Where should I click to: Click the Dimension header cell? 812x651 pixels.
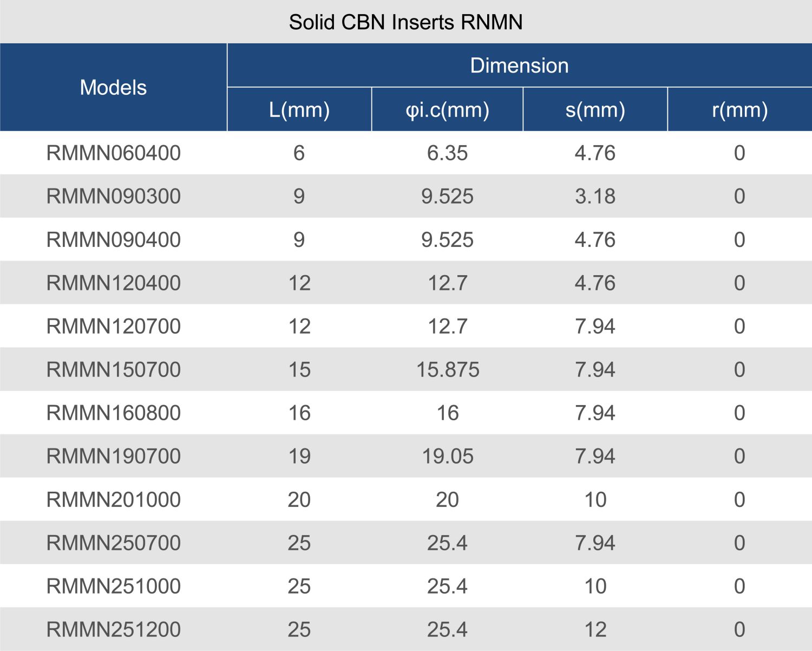pos(519,66)
